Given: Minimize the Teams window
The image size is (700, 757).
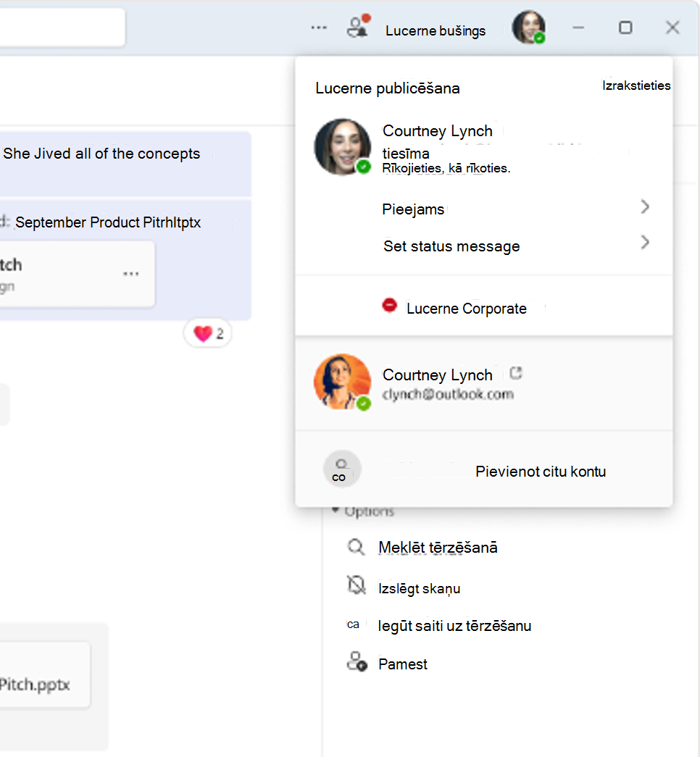Looking at the screenshot, I should [578, 28].
